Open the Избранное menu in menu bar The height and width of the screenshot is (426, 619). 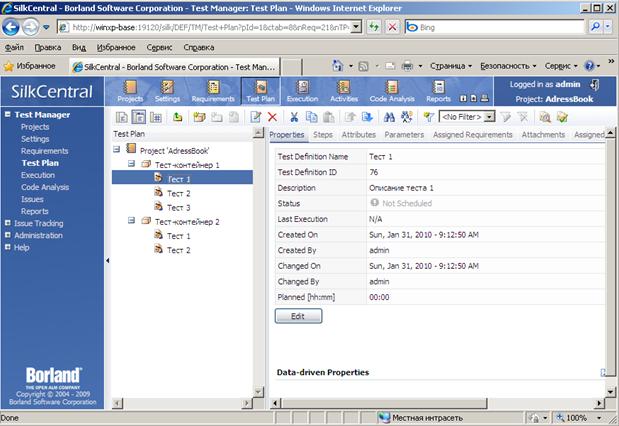[116, 47]
